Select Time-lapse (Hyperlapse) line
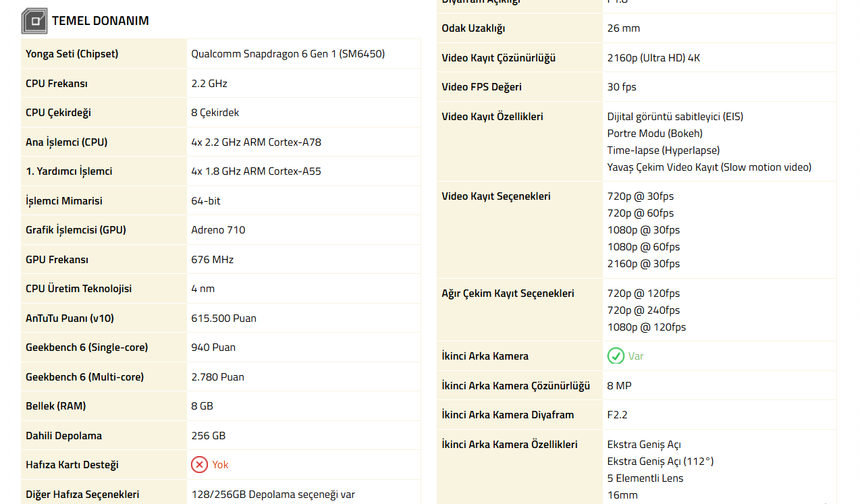860x504 pixels. coord(664,150)
